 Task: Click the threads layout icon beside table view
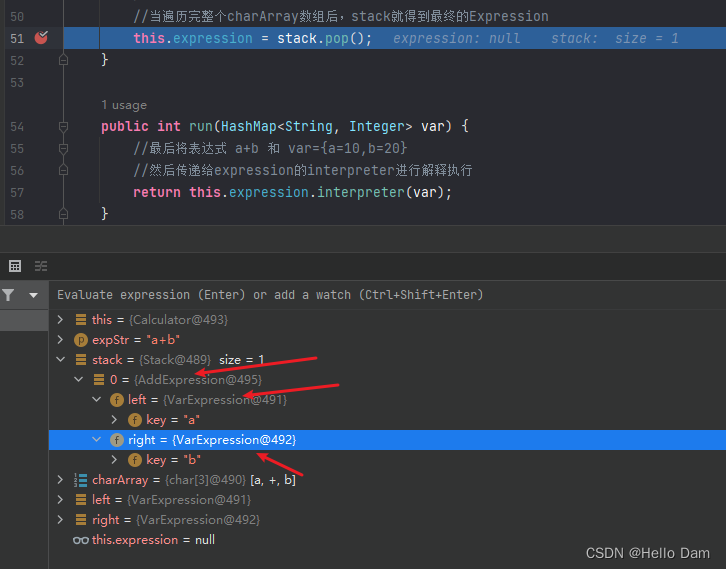[41, 266]
